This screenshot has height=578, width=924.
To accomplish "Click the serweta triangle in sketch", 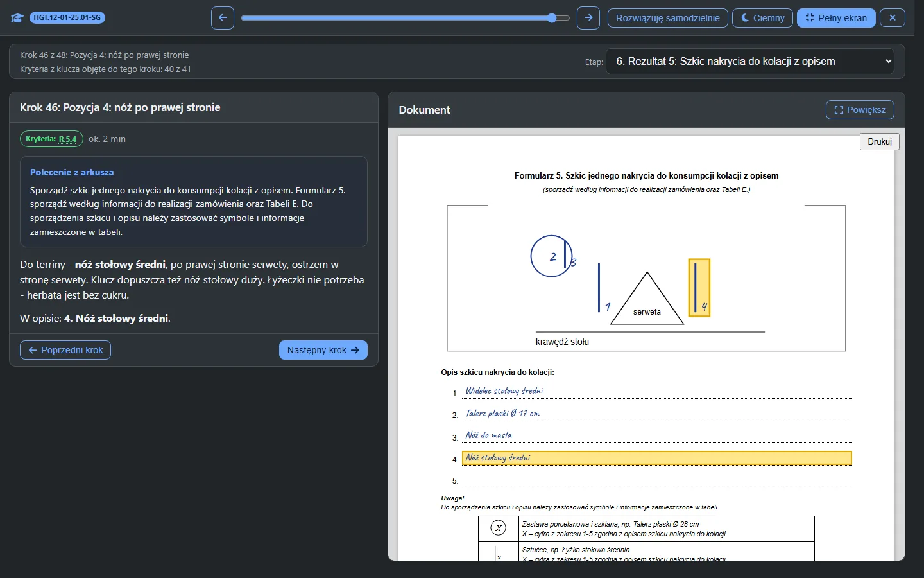I will pos(647,299).
